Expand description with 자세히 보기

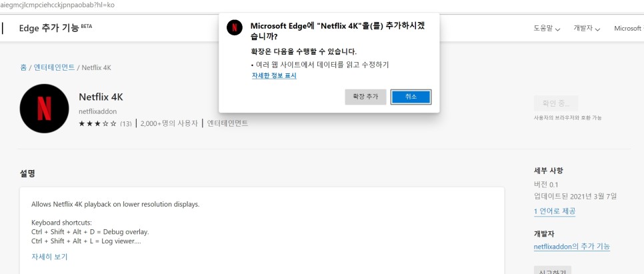49,257
